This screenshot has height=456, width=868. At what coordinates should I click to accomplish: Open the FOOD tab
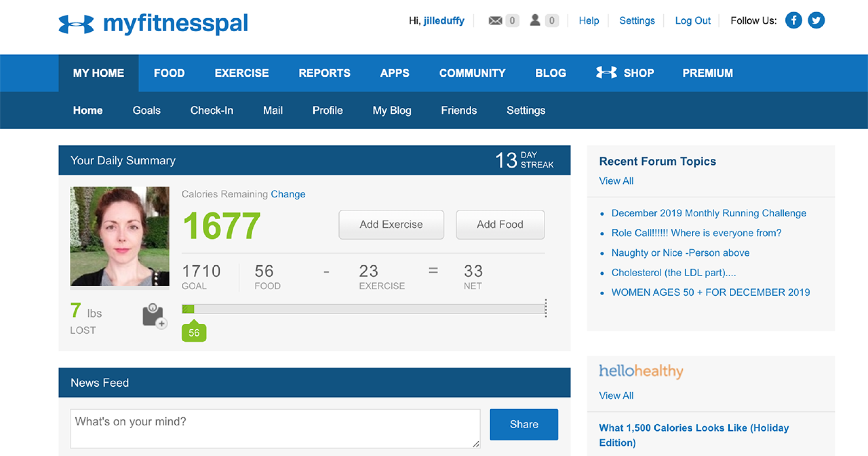coord(169,73)
